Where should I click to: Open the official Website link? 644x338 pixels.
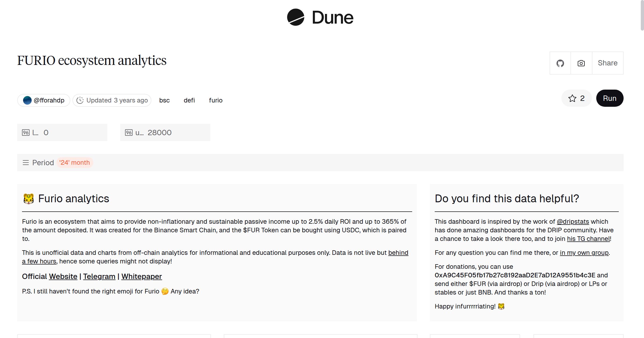coord(63,276)
